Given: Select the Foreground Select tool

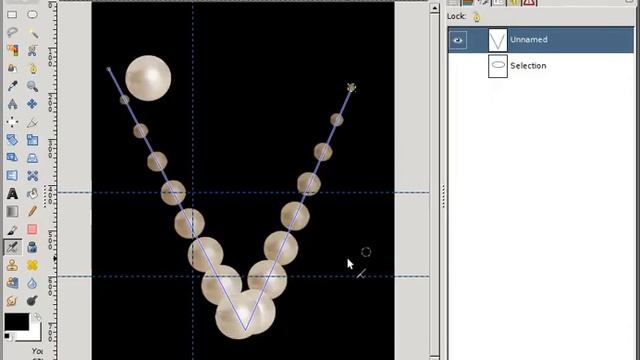Looking at the screenshot, I should (12, 68).
